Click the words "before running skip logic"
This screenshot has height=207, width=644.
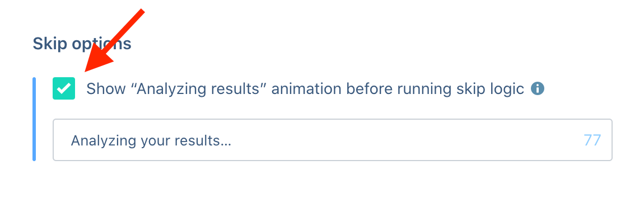pos(430,89)
